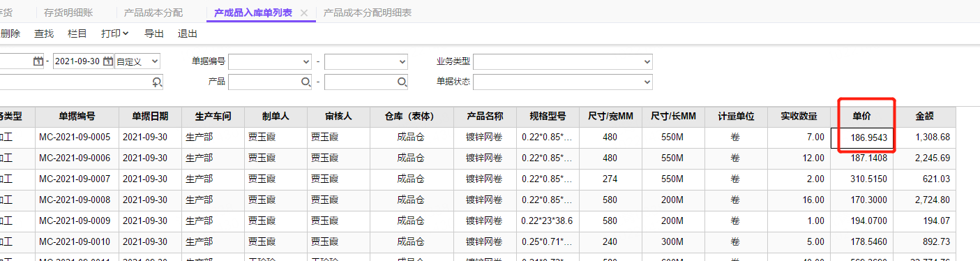
Task: Select row MC-2021-09-0005
Action: click(x=478, y=137)
